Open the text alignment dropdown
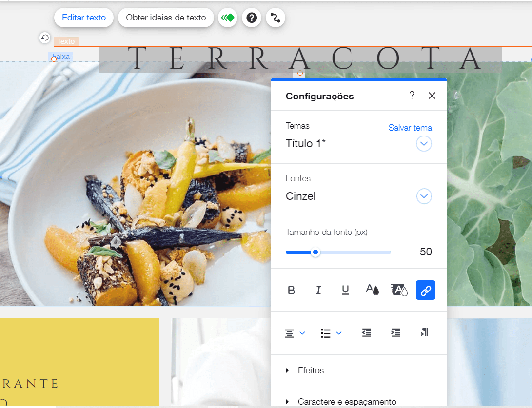 (295, 333)
